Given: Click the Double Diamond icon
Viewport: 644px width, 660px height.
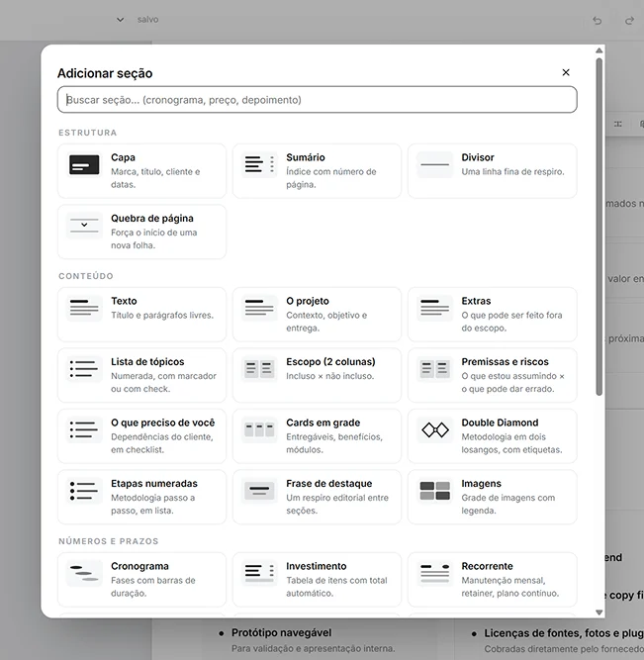Looking at the screenshot, I should click(x=435, y=429).
